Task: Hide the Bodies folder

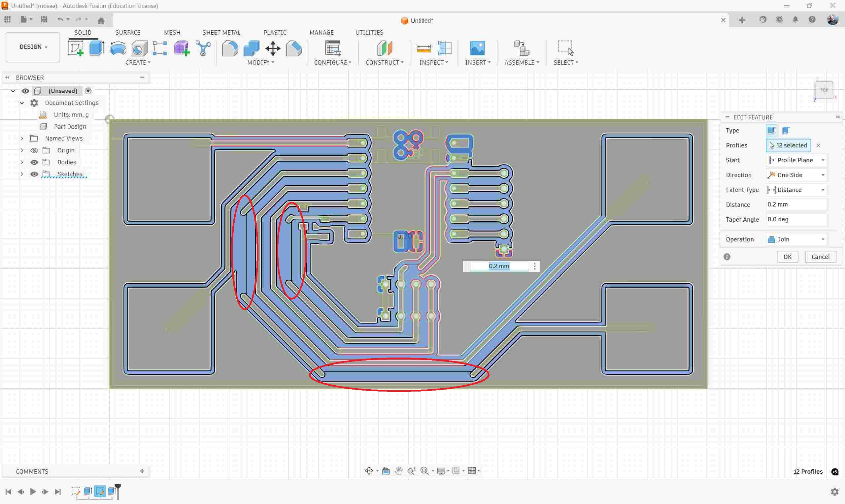Action: pos(34,162)
